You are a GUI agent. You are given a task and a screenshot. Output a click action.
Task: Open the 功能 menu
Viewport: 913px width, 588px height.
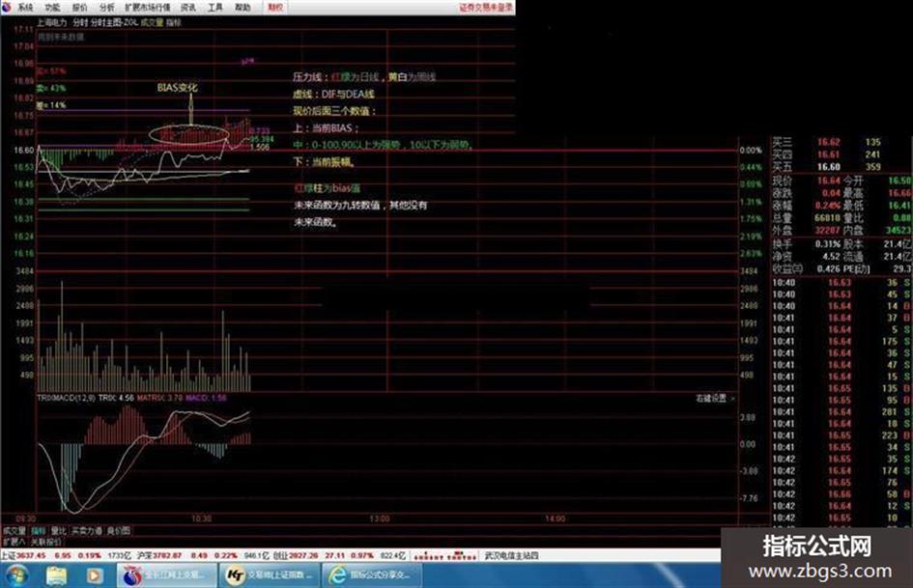(x=52, y=8)
